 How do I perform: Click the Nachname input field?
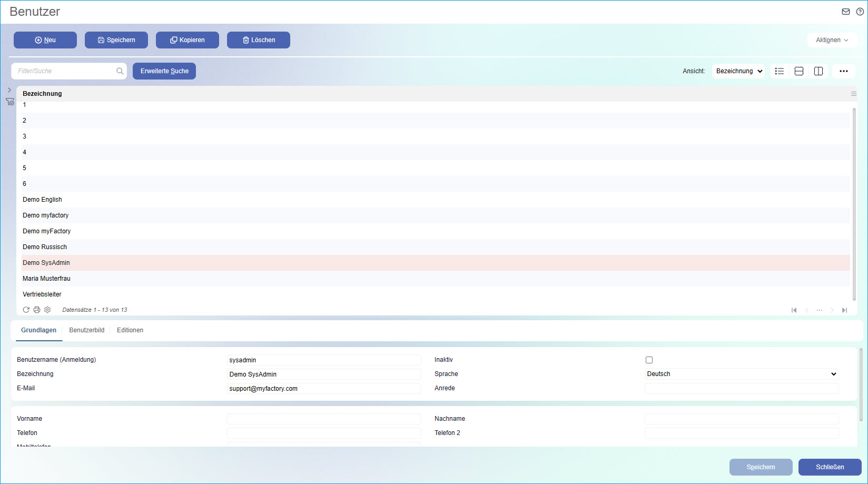(x=742, y=419)
